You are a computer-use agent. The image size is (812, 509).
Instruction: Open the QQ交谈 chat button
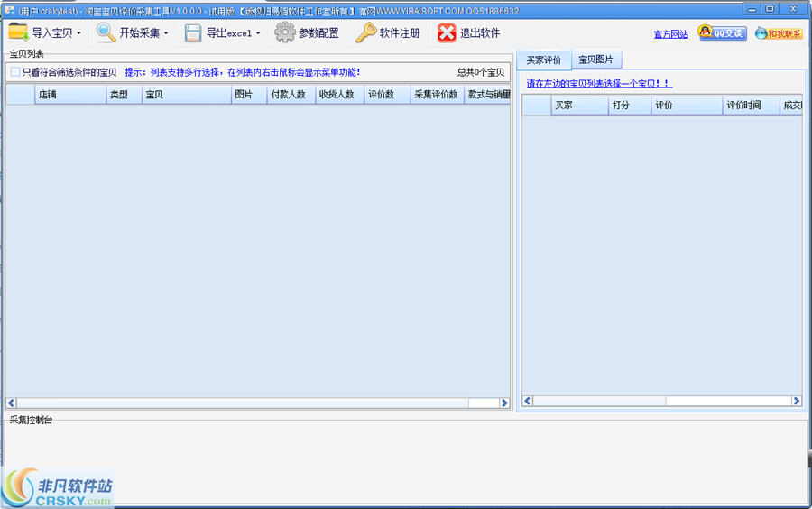click(x=722, y=33)
